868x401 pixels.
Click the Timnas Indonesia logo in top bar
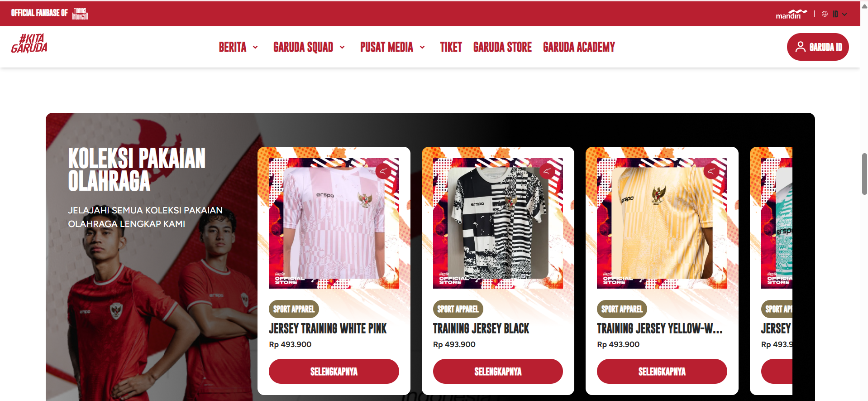click(80, 14)
